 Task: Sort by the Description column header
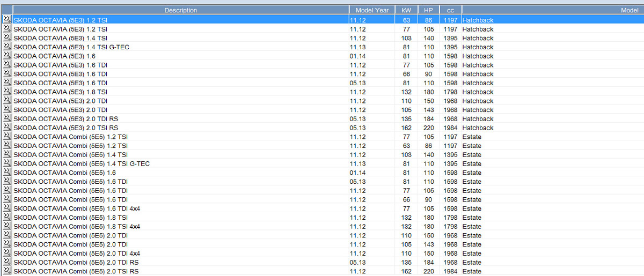180,10
